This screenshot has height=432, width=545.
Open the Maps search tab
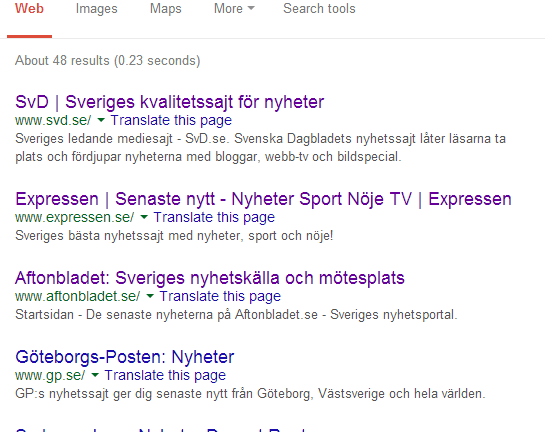(x=165, y=9)
